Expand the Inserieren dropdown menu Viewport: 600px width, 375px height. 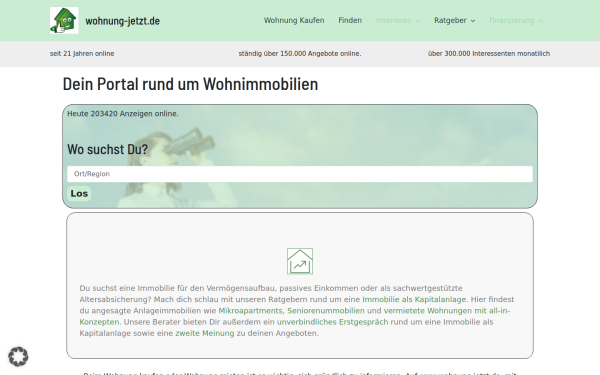coord(398,20)
